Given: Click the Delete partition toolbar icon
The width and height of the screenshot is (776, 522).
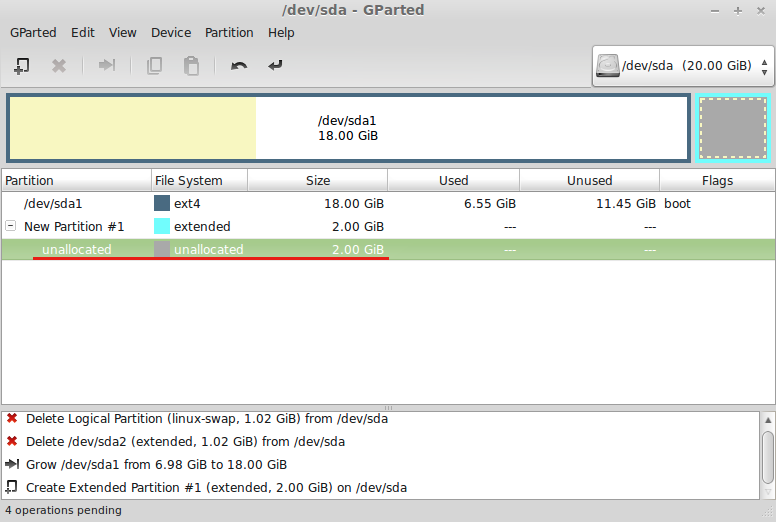Looking at the screenshot, I should [59, 65].
